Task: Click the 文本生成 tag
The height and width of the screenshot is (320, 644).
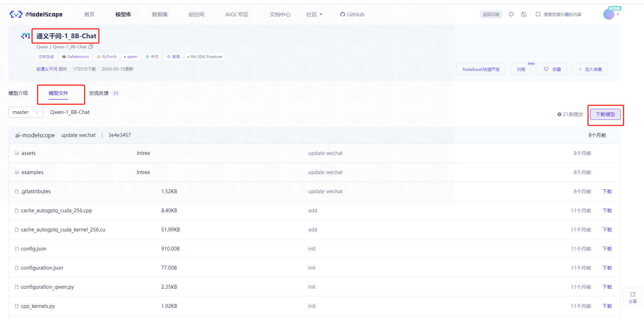Action: point(46,57)
